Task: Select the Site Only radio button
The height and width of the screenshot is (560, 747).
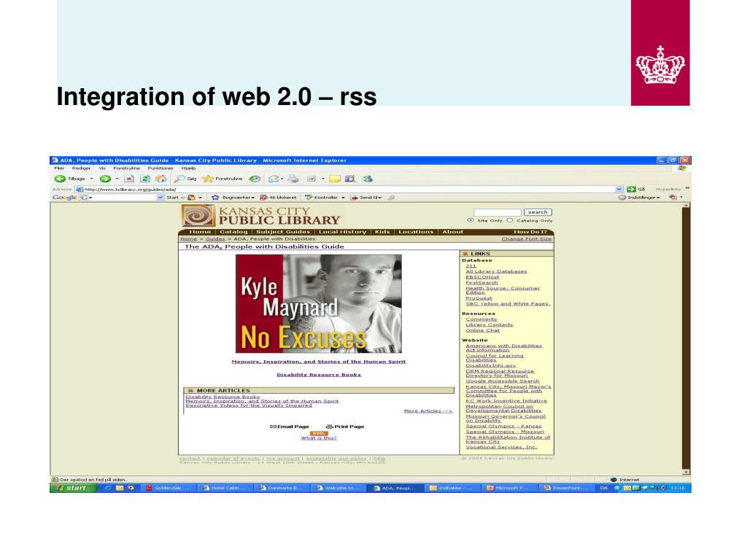Action: (471, 220)
